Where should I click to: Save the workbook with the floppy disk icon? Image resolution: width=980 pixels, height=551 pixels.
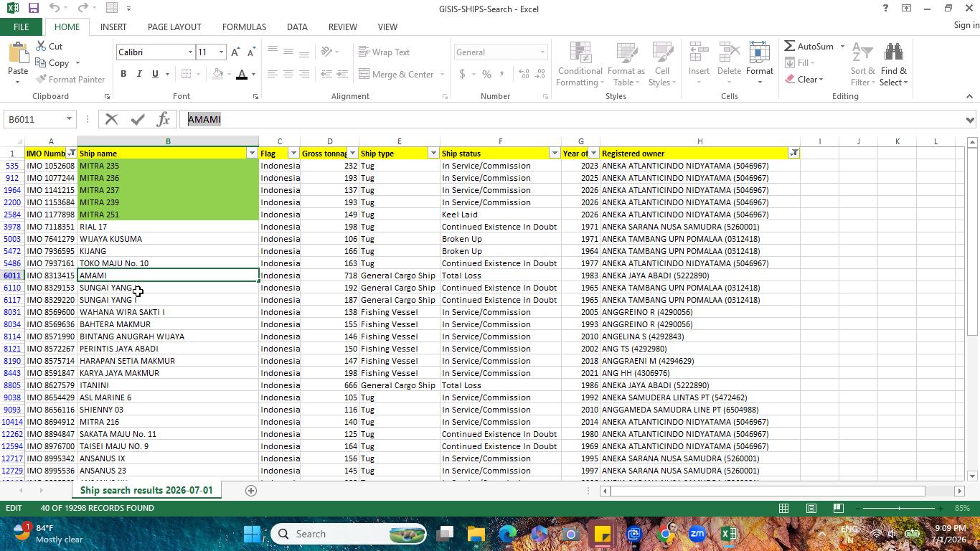[33, 9]
